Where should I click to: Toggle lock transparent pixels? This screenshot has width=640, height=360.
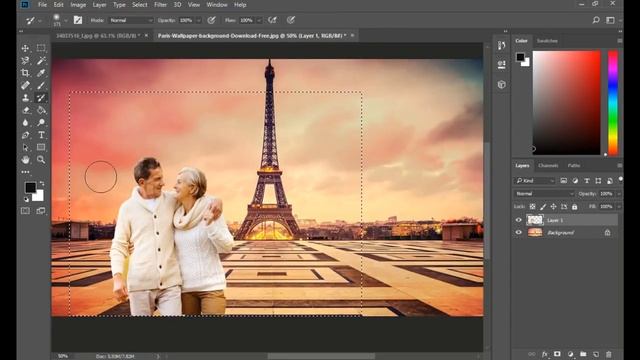coord(532,207)
